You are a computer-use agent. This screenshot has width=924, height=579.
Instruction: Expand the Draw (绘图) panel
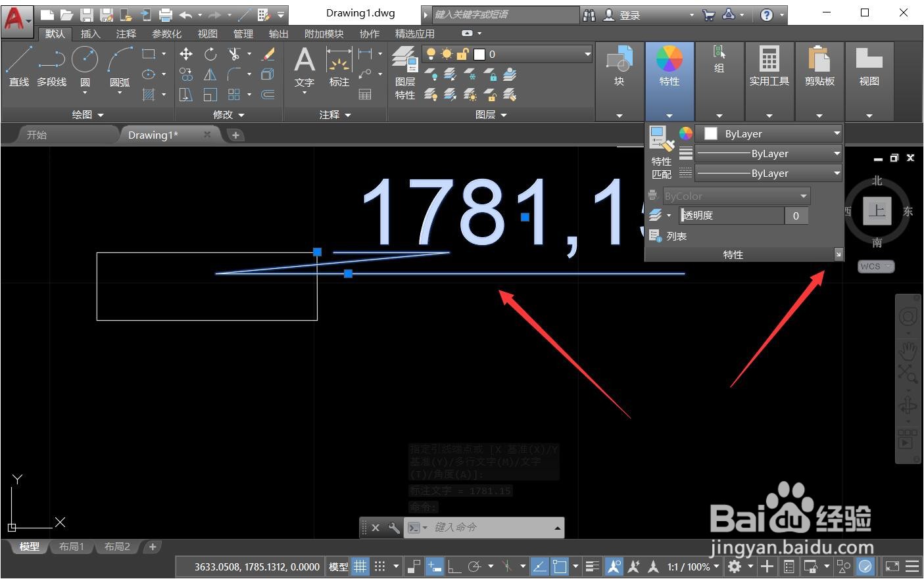tap(88, 114)
